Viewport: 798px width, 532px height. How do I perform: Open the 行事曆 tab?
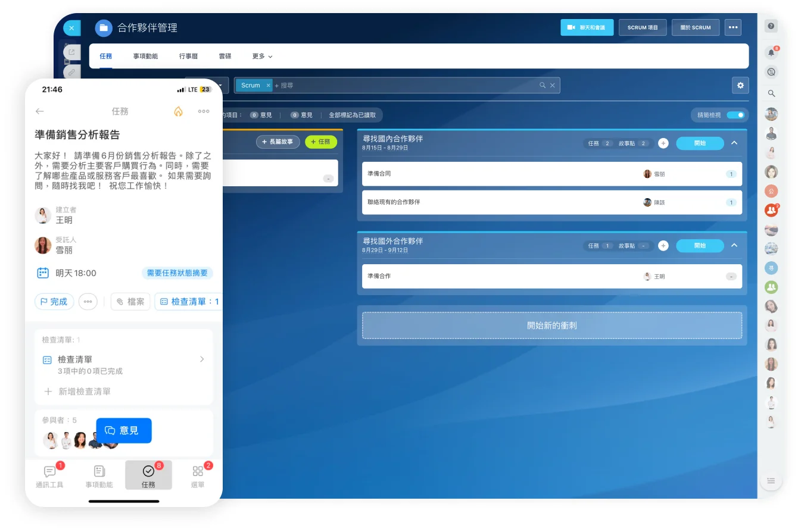click(x=188, y=56)
